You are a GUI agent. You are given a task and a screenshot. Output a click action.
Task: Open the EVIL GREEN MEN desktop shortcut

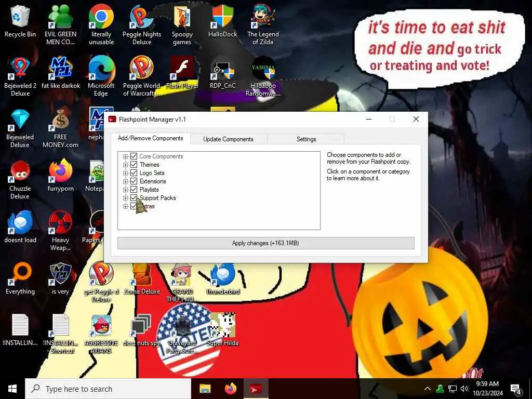click(x=60, y=25)
